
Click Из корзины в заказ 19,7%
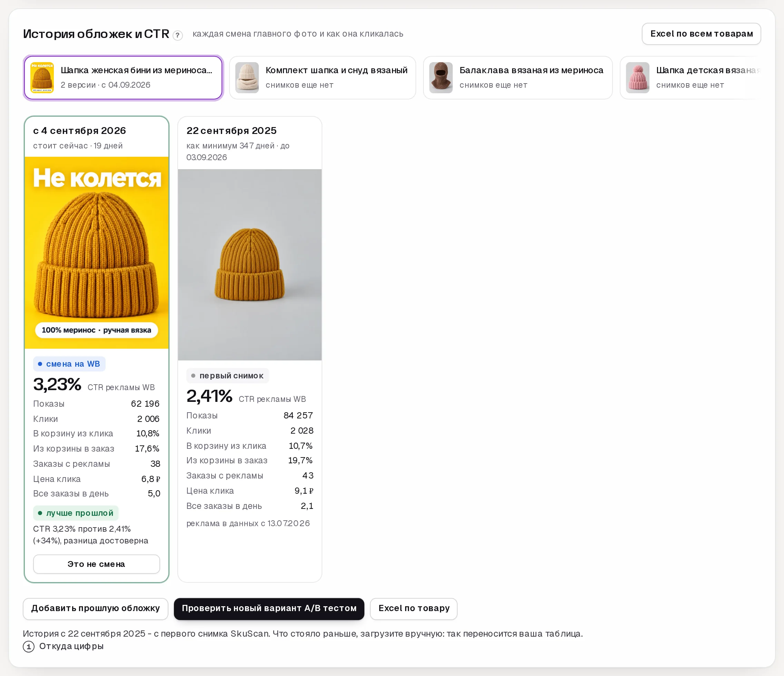[301, 460]
